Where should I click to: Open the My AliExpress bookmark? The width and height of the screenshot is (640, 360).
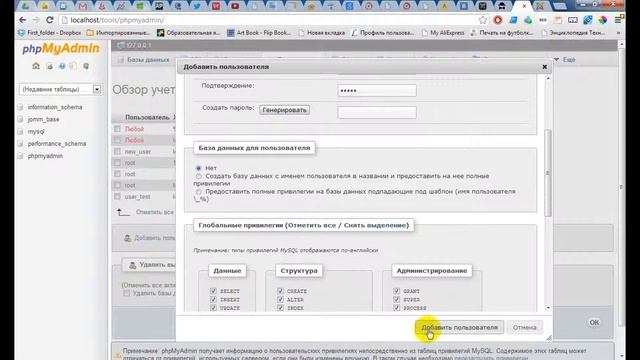tap(443, 33)
